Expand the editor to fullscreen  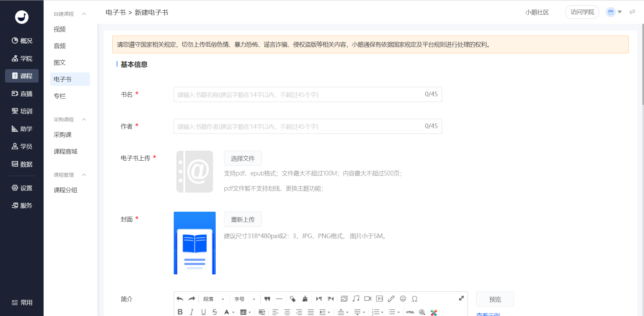[461, 298]
